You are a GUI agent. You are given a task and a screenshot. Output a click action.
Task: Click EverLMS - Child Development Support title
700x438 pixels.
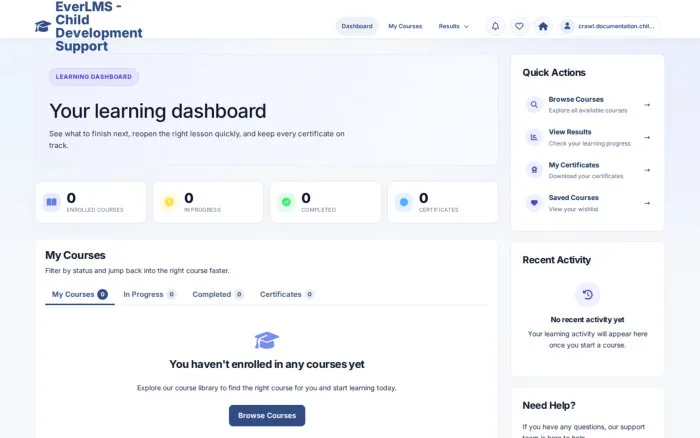(x=99, y=26)
